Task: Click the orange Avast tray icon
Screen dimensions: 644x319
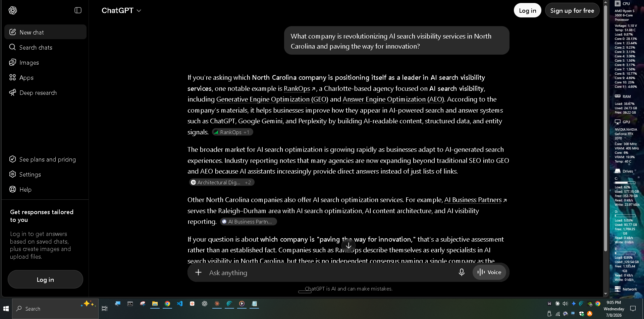Action: click(590, 314)
